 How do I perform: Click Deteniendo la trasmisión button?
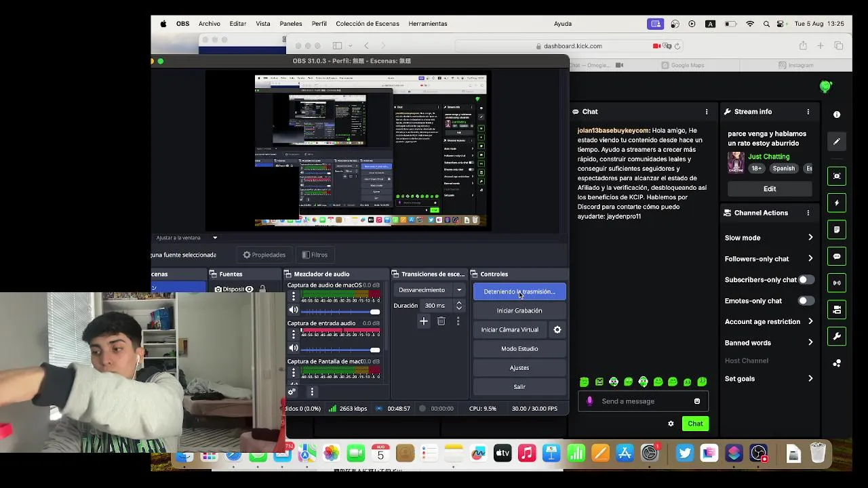(x=519, y=291)
